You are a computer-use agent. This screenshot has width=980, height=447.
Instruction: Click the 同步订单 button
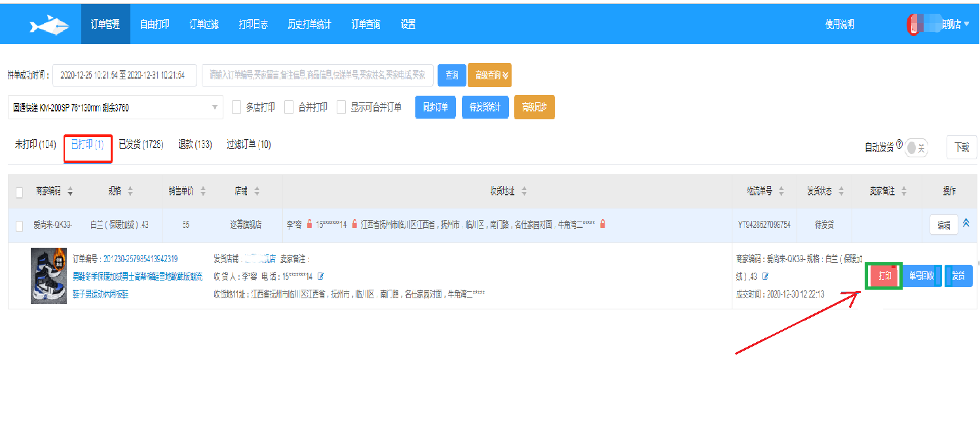436,107
